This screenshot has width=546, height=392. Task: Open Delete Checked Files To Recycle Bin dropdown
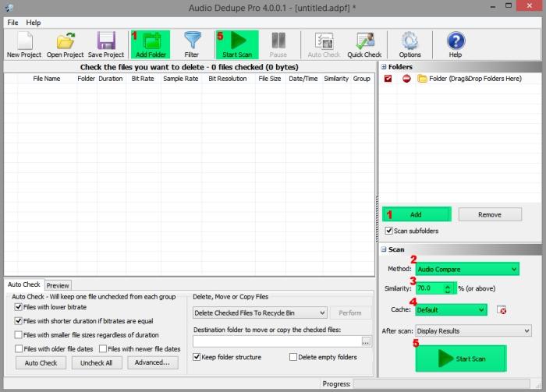(260, 313)
